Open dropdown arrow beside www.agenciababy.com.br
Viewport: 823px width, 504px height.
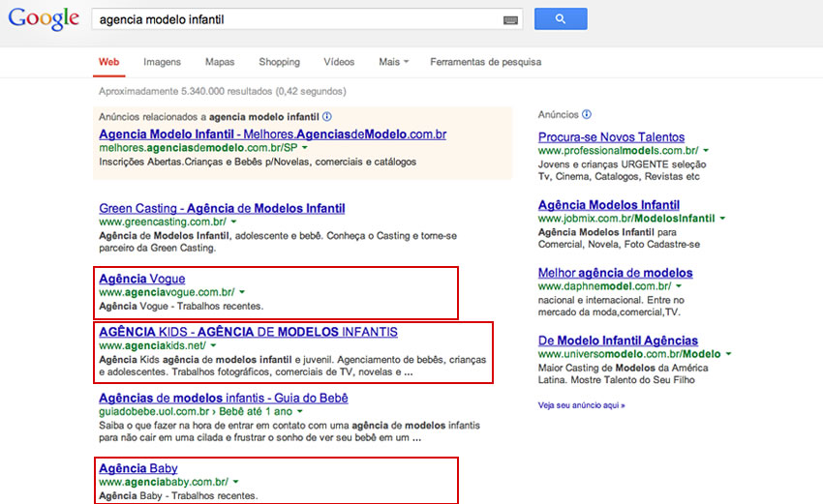[236, 482]
